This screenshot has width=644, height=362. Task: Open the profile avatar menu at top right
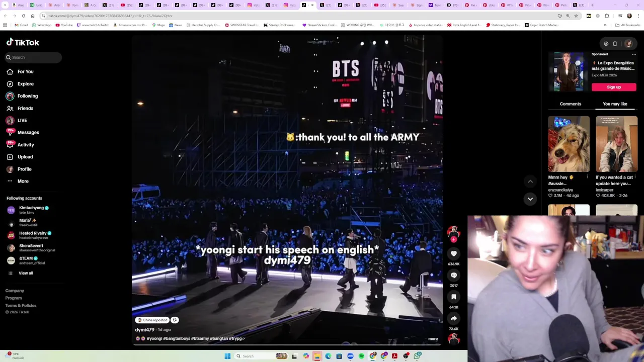(628, 44)
